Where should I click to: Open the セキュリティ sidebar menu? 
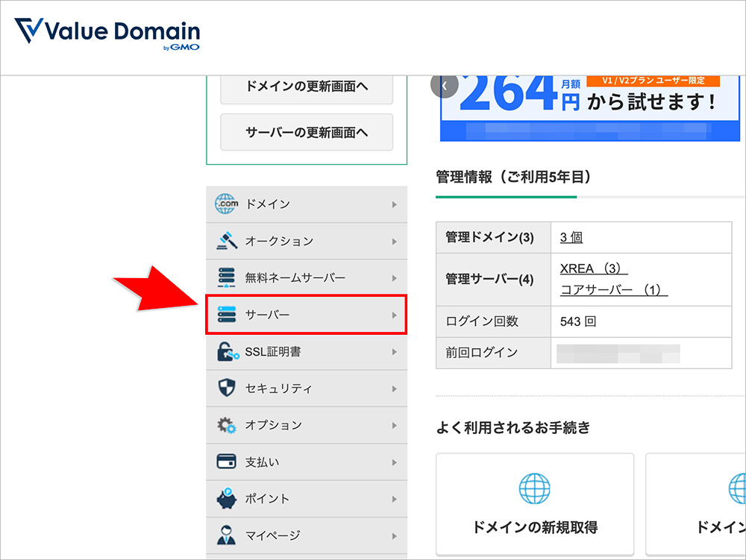click(x=307, y=388)
